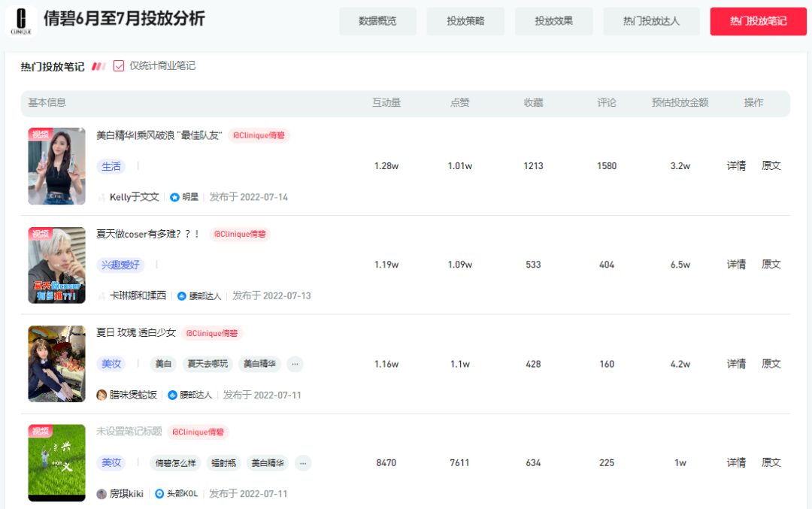Open the 热门投放达人 tab
Viewport: 812px width, 509px height.
pyautogui.click(x=651, y=21)
